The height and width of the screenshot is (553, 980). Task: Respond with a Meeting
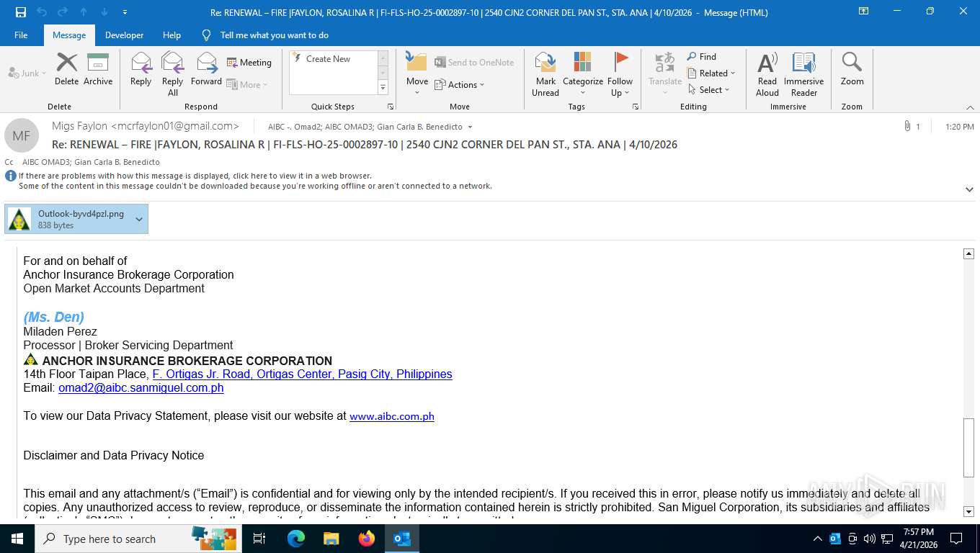pos(249,63)
